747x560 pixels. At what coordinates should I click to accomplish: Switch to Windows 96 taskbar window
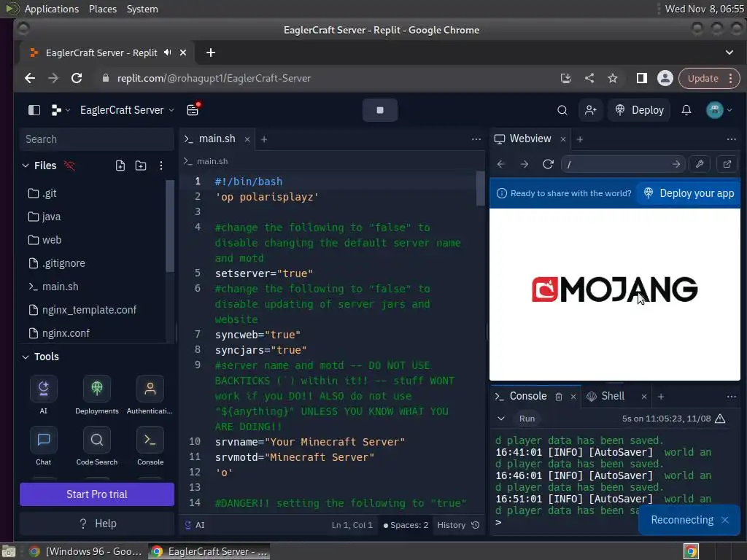[x=86, y=551]
